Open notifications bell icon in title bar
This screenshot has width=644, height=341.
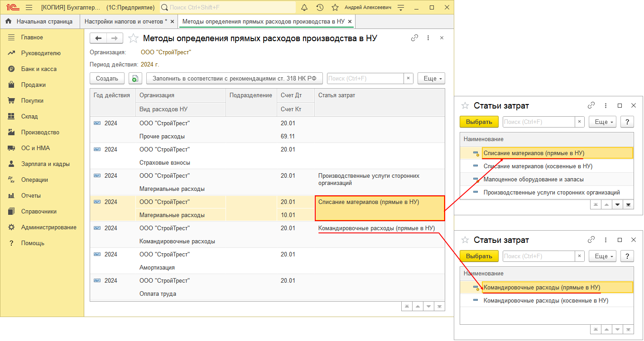click(304, 8)
